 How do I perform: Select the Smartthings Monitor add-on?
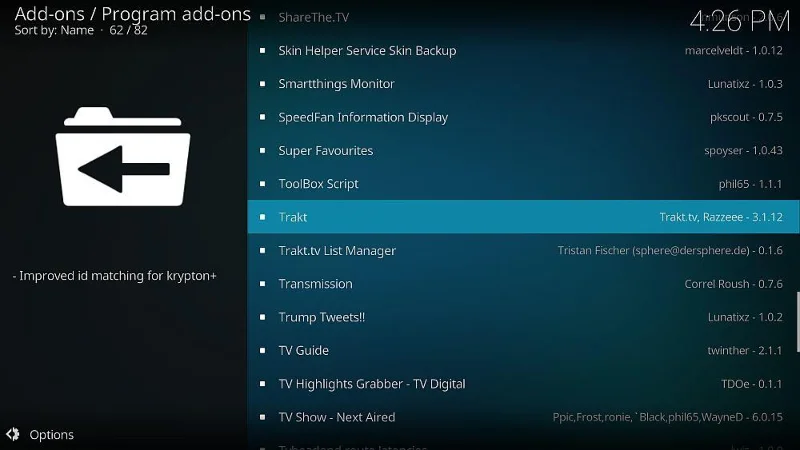coord(523,84)
